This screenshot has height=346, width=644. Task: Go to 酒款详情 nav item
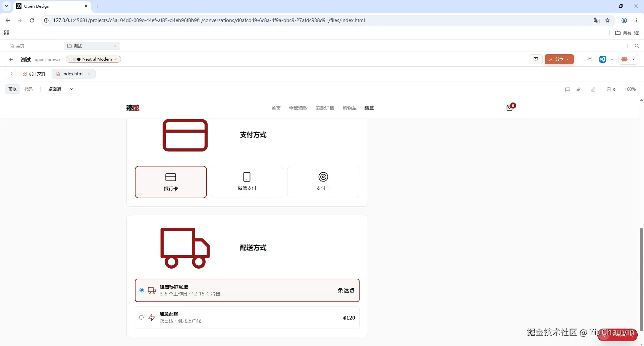tap(325, 108)
